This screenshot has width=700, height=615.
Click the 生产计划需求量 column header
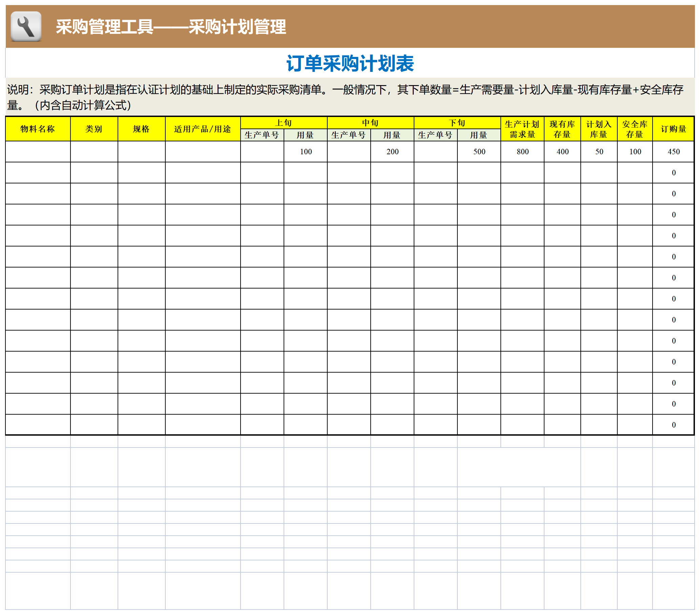522,129
